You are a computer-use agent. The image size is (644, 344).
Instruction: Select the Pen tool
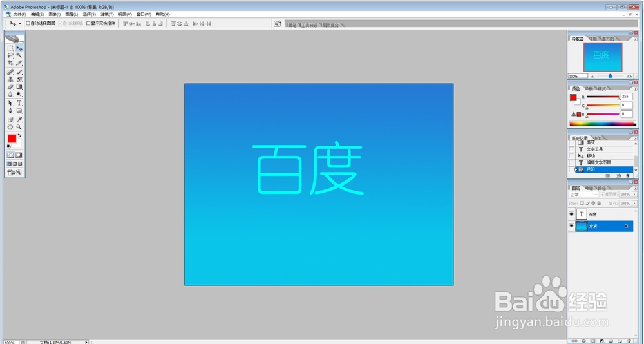pyautogui.click(x=11, y=111)
